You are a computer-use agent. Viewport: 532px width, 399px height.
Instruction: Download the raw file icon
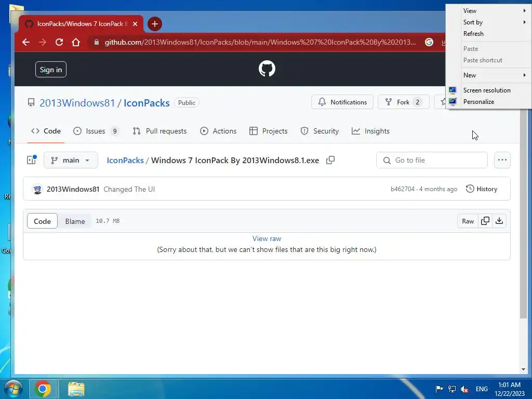click(x=499, y=221)
